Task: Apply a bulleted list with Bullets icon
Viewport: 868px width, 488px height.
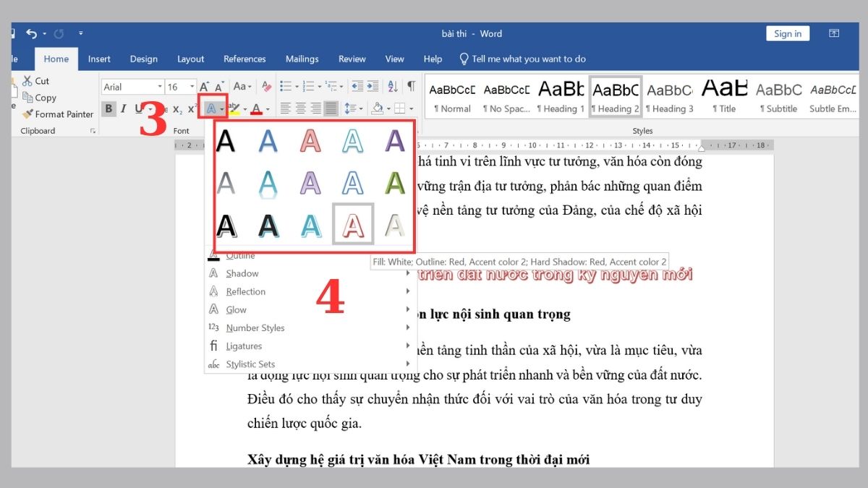Action: (285, 87)
